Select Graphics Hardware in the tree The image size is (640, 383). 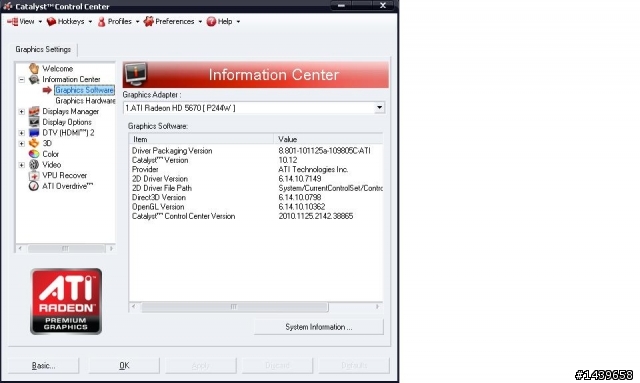click(x=85, y=100)
